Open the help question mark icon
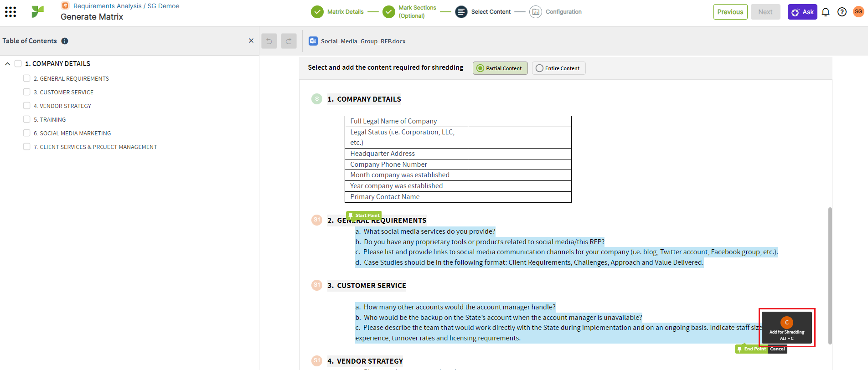The image size is (868, 370). coord(842,12)
